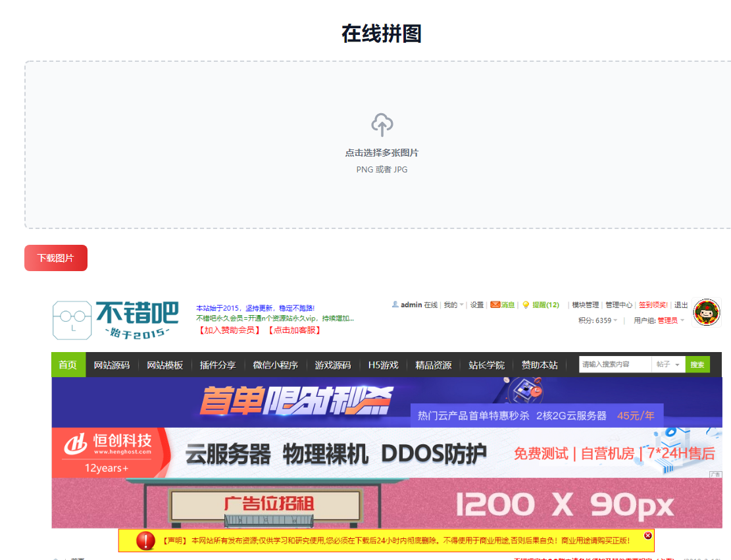Screen dimensions: 731x560
Task: Click the 提醒 lightbulb icon
Action: tap(526, 305)
